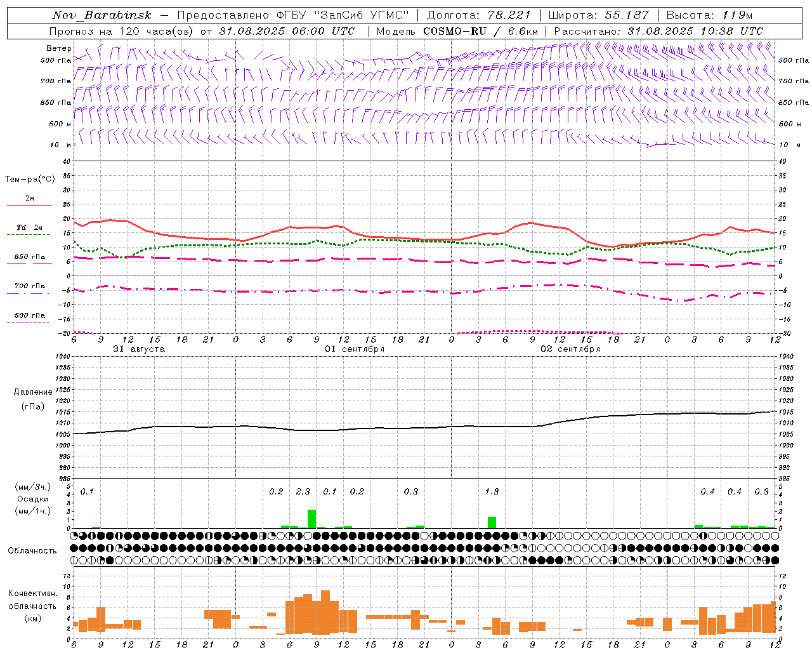The height and width of the screenshot is (650, 812).
Task: Click the 500 м wind level label on left
Action: point(61,124)
